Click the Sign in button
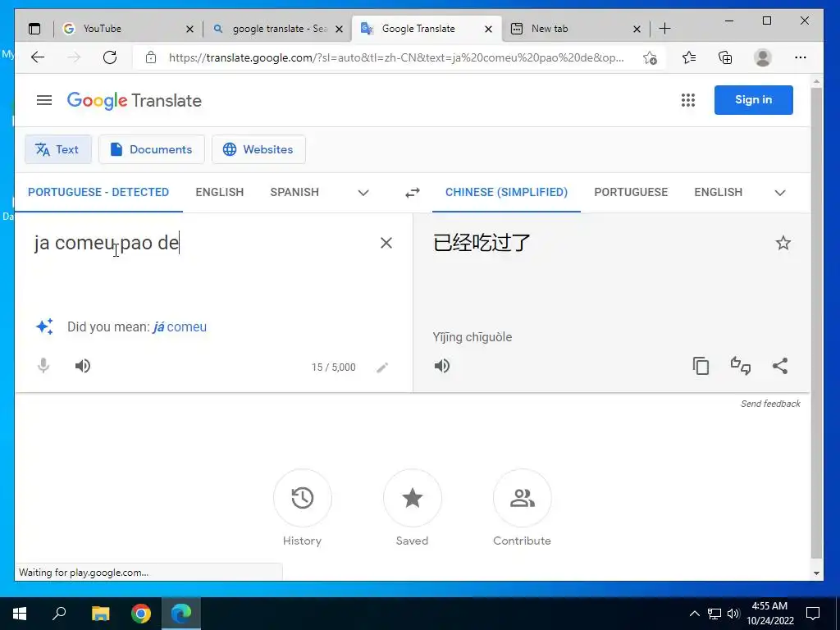 point(753,99)
